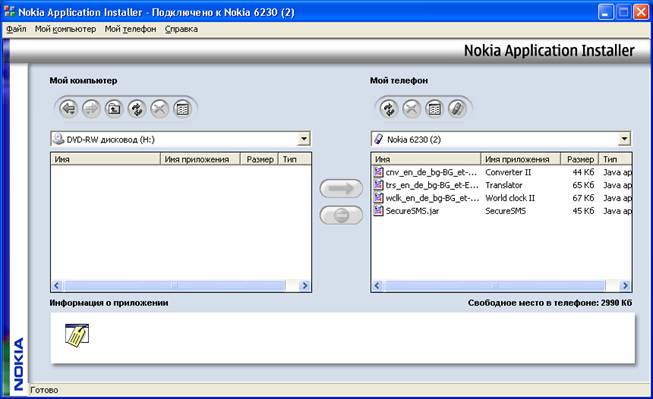Viewport: 653px width, 399px height.
Task: Click right scroll arrow of computer list
Action: point(305,286)
